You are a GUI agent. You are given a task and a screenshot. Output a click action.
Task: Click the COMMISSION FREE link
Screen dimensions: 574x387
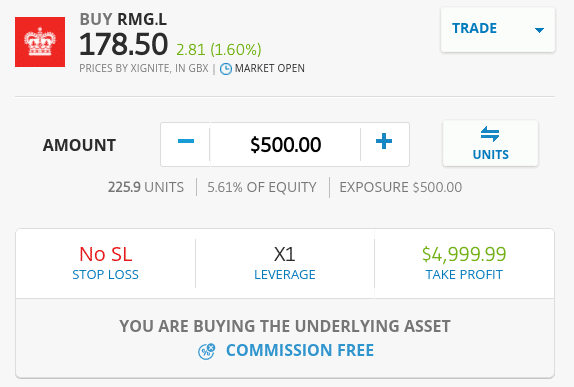coord(300,350)
